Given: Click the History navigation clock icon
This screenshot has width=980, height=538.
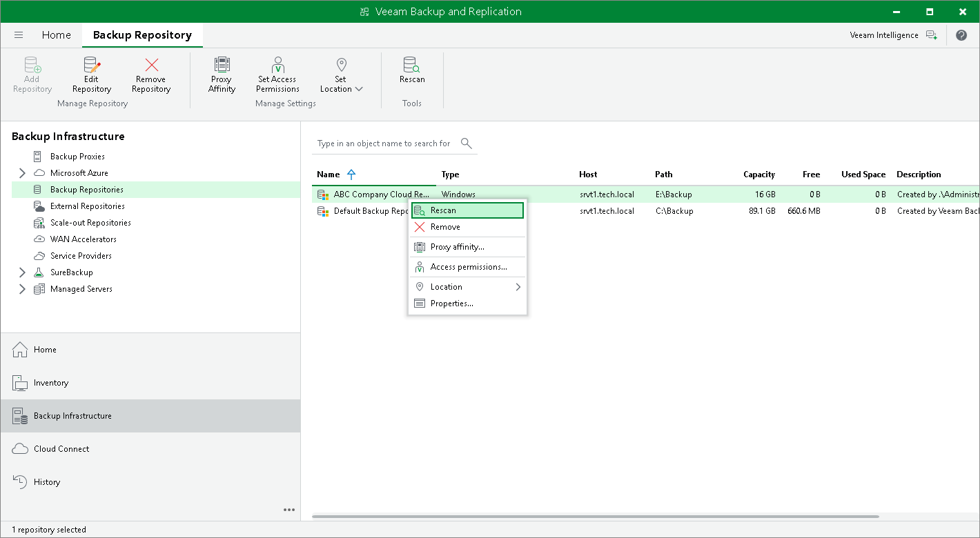Looking at the screenshot, I should [x=21, y=482].
